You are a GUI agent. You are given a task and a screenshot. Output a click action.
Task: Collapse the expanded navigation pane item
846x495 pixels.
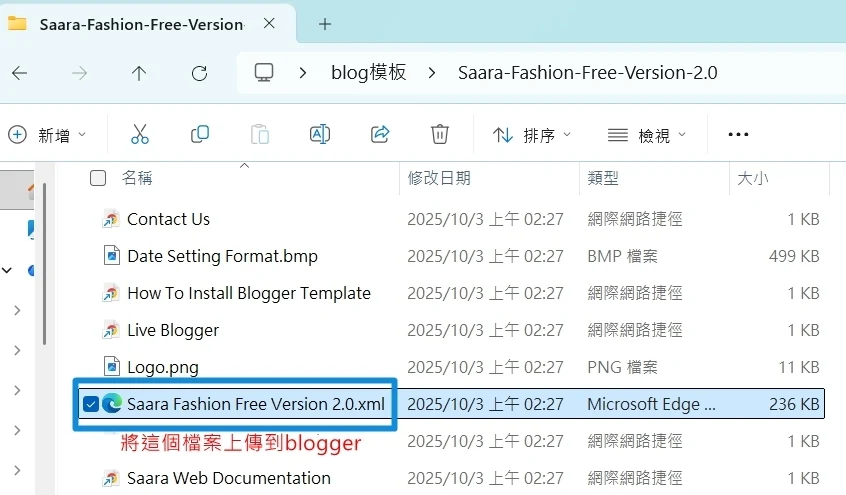pos(7,270)
